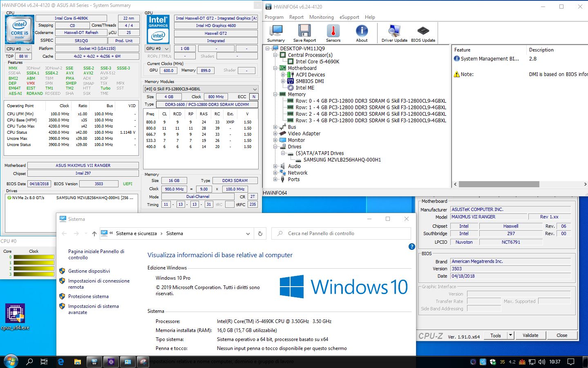Click the blue help question mark in Sistema window

[x=411, y=247]
